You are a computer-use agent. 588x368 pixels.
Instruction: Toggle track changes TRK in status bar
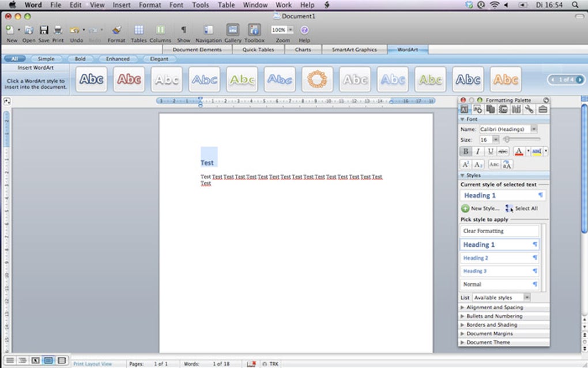(271, 364)
